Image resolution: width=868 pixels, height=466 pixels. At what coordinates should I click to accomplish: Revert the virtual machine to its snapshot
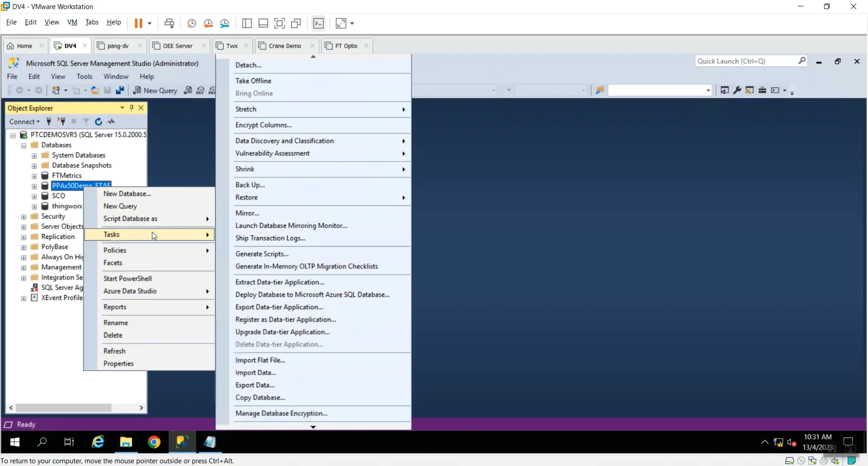click(x=208, y=23)
